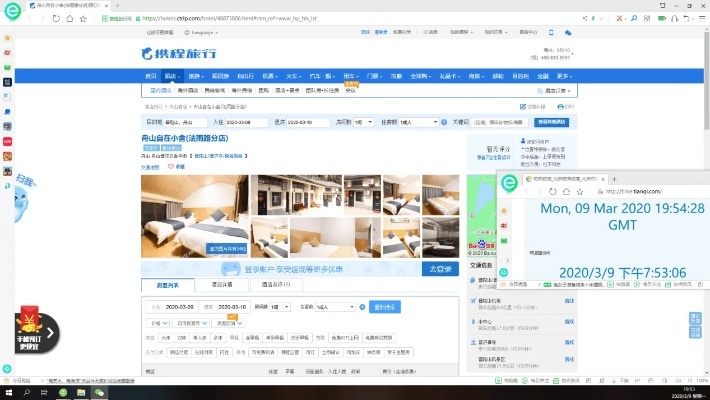This screenshot has height=400, width=710.
Task: Expand the 价格 price filter dropdown
Action: click(x=158, y=323)
